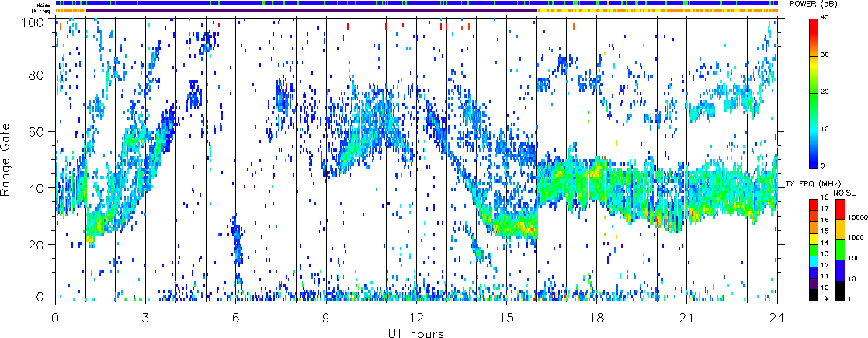This screenshot has width=868, height=338.
Task: Click x-axis tick label 24
Action: (777, 318)
